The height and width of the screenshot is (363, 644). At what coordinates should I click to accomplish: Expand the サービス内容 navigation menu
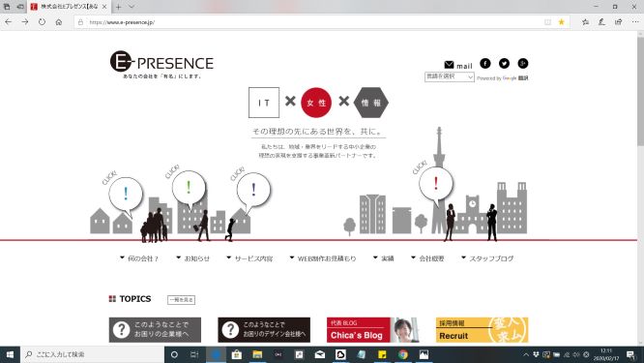(249, 258)
